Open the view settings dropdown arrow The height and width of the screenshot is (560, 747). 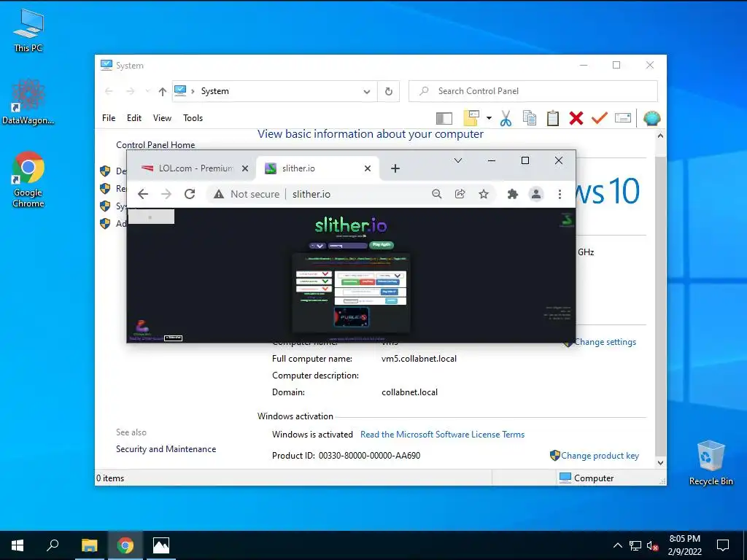pos(489,117)
